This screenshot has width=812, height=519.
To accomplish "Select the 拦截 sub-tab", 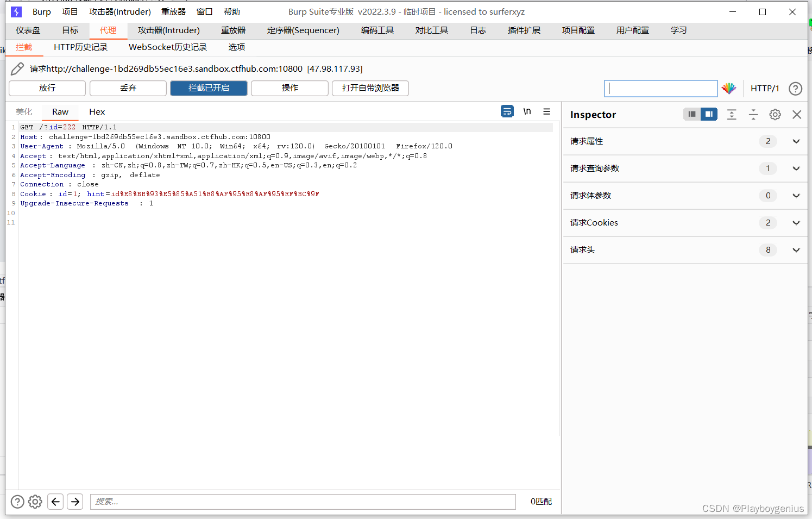I will coord(24,47).
